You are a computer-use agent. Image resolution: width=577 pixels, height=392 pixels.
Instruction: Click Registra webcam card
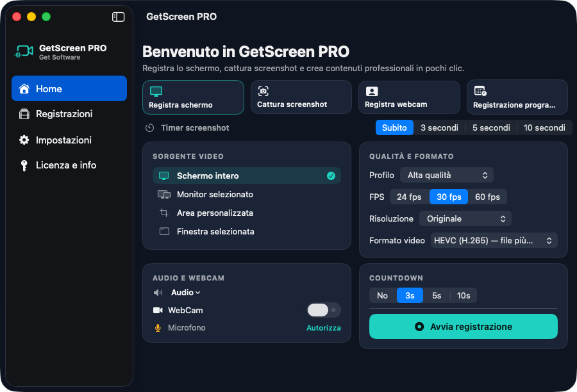click(409, 97)
